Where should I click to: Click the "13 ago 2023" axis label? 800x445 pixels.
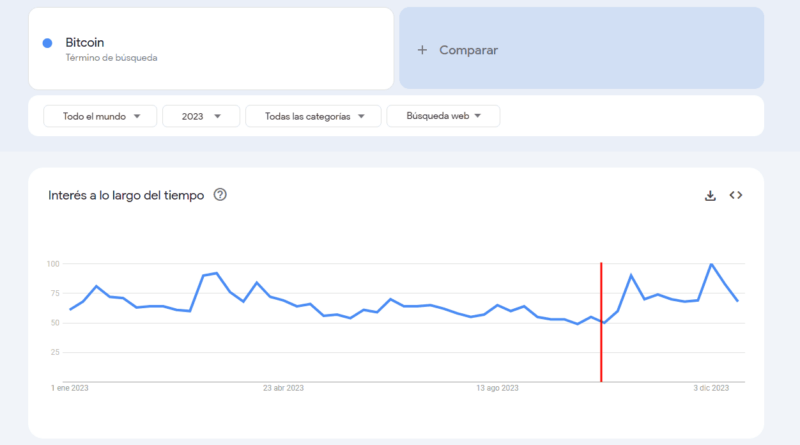tap(497, 387)
